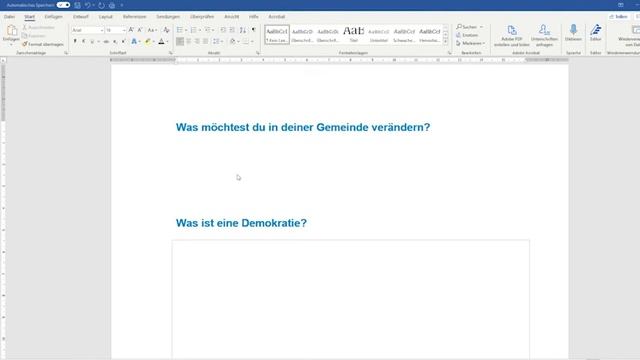Open the multilevel list dropdown
This screenshot has height=360, width=640.
pos(213,30)
